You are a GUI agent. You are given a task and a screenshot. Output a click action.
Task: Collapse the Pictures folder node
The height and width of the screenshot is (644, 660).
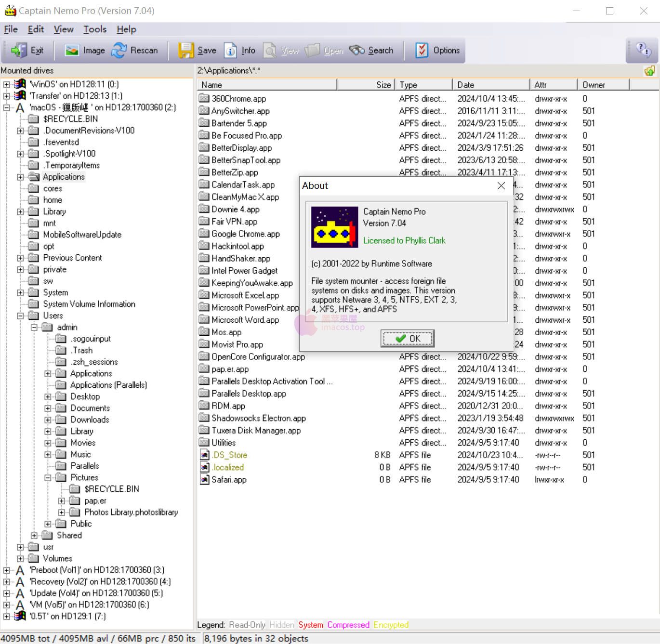[x=48, y=477]
